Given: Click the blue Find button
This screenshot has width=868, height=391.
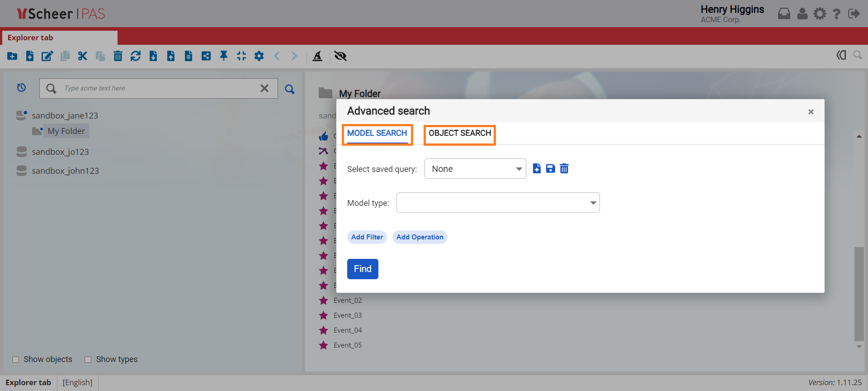Looking at the screenshot, I should click(x=363, y=269).
